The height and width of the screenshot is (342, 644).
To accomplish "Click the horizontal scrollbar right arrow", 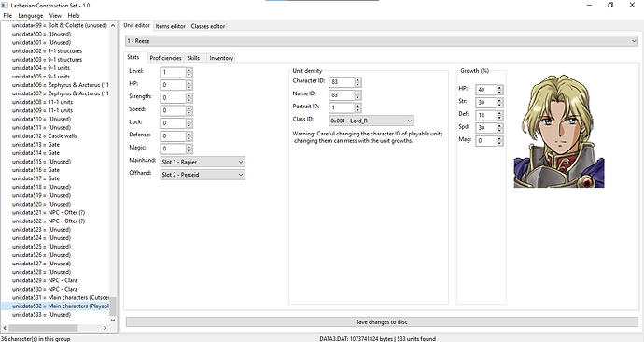I will [105, 328].
